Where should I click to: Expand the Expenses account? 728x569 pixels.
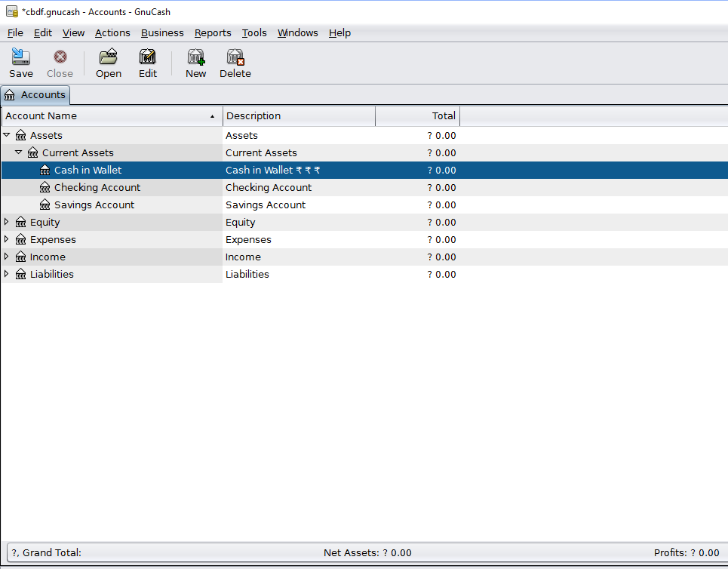[7, 238]
